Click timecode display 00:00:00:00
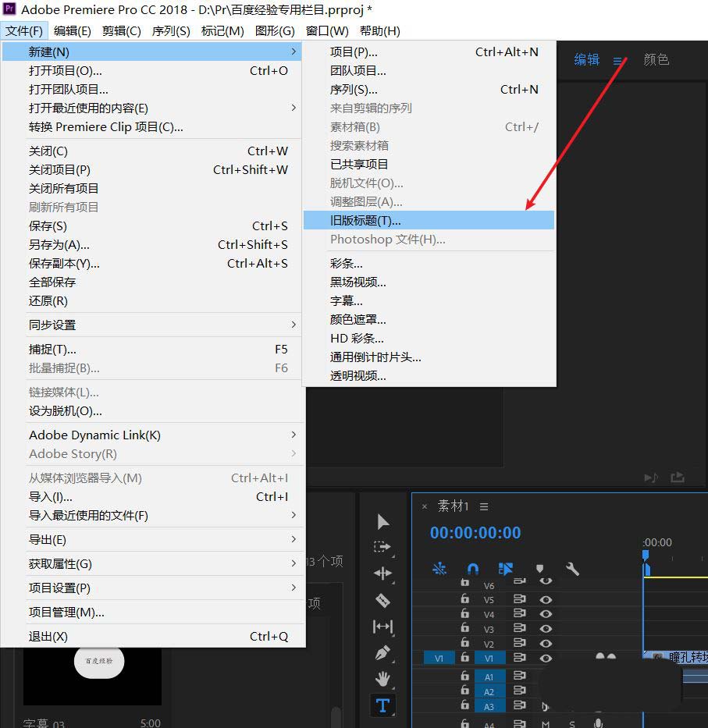Screen dimensions: 708x728 pos(474,532)
